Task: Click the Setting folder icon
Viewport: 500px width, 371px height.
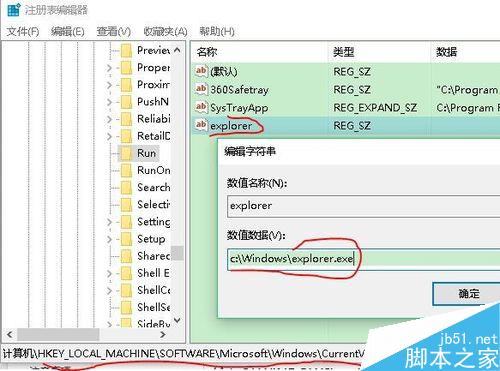Action: point(126,222)
